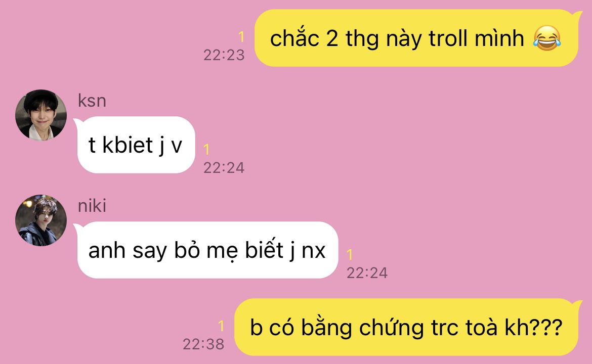Tap the unread count above 22:38
The image size is (592, 364).
coord(221,326)
